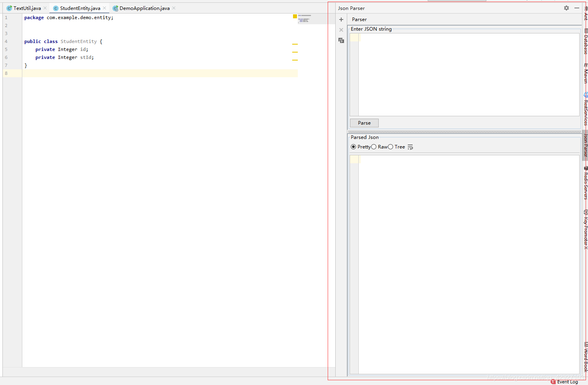The width and height of the screenshot is (588, 385).
Task: Close the StudentEntity.java editor tab
Action: point(104,8)
